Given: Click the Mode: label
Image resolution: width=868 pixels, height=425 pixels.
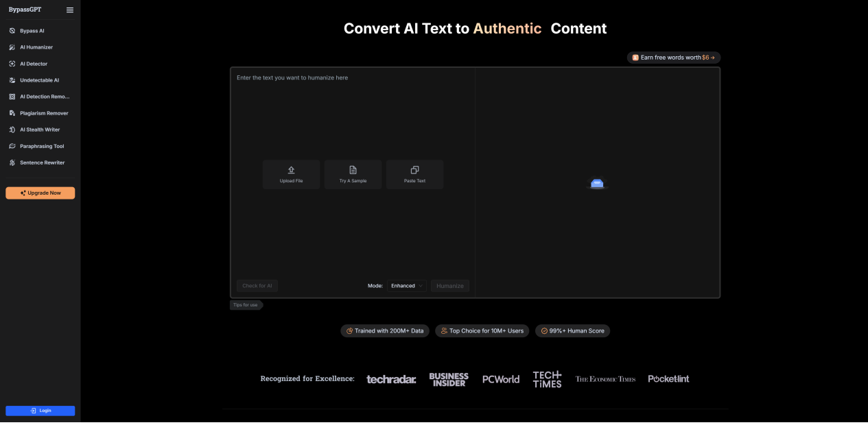Looking at the screenshot, I should (375, 286).
